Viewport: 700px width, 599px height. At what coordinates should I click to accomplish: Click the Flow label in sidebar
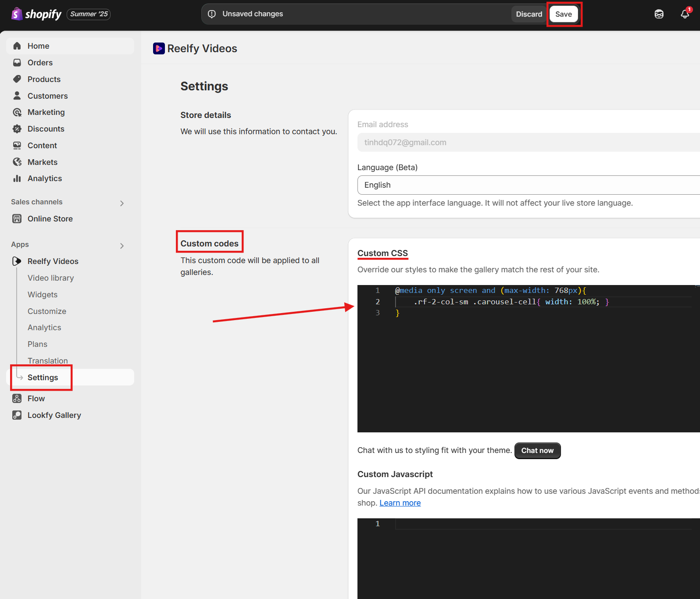pyautogui.click(x=36, y=399)
